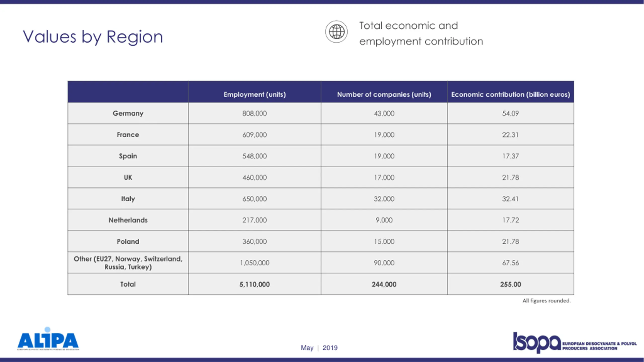Click Italy economic contribution 32.41
Image resolution: width=644 pixels, height=362 pixels.
pyautogui.click(x=511, y=199)
